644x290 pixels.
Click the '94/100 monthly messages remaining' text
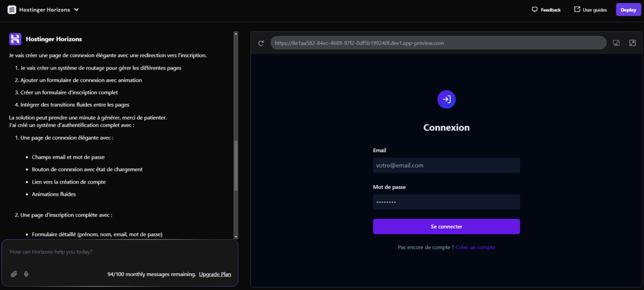(x=152, y=274)
